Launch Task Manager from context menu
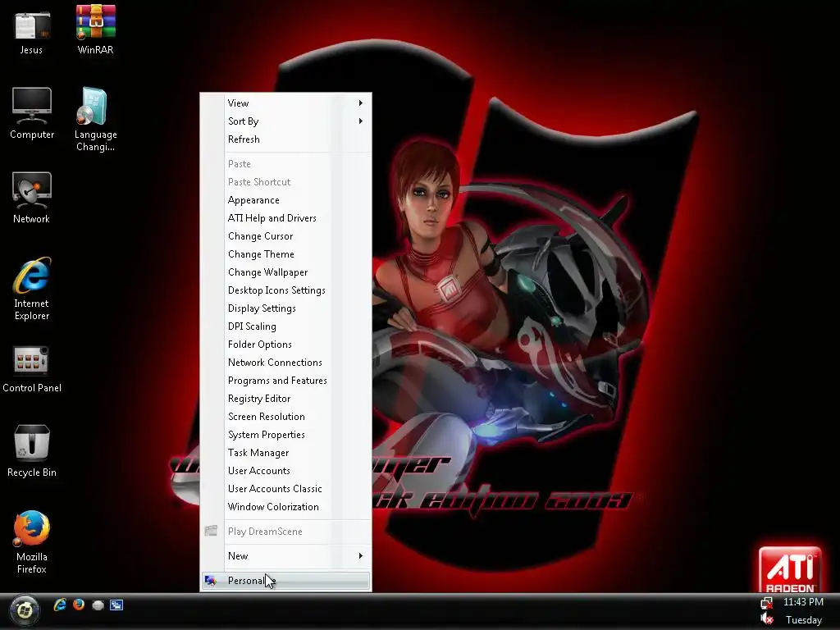 (258, 453)
